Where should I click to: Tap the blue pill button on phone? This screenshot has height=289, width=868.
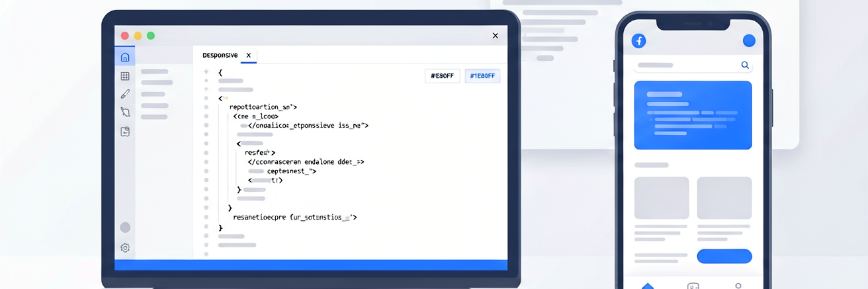click(x=724, y=256)
